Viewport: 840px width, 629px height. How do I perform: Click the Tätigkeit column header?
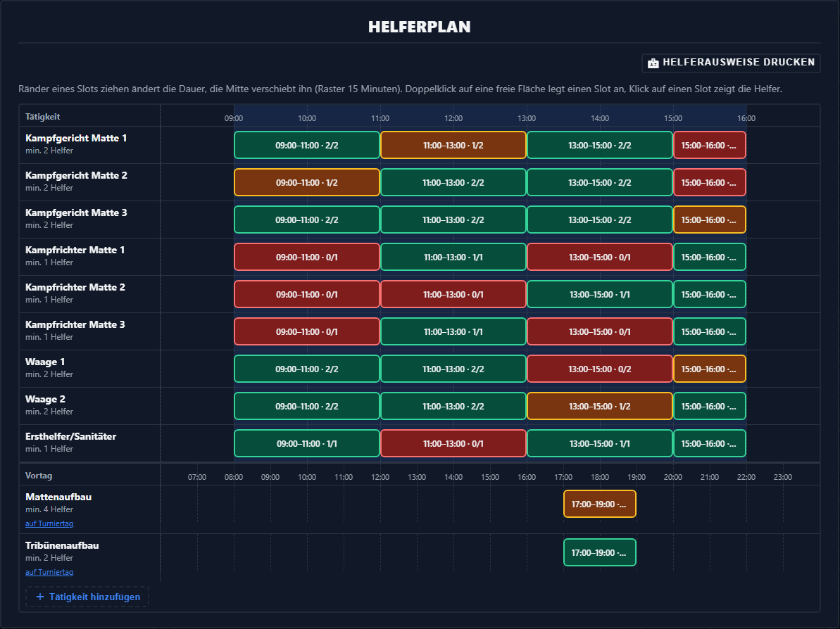click(x=42, y=117)
